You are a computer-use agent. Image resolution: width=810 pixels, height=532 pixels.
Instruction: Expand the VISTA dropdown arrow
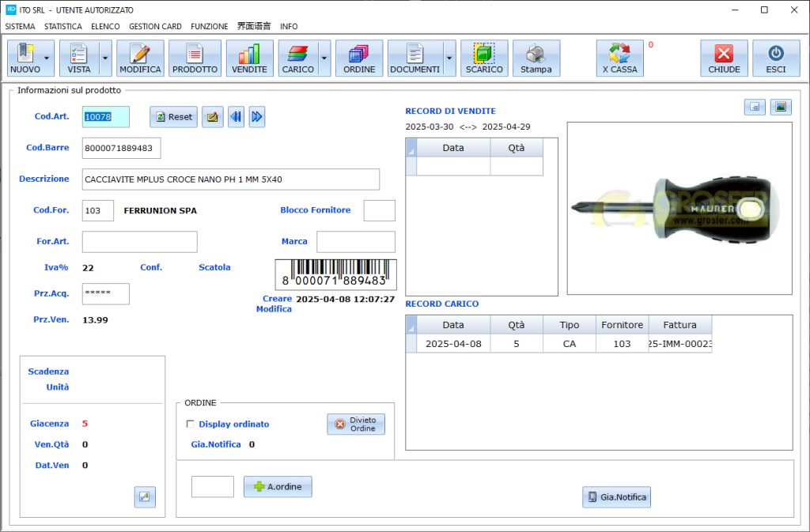105,58
